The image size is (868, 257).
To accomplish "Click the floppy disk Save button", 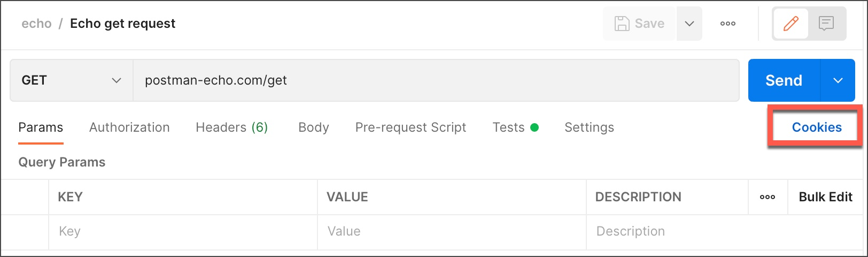I will click(x=640, y=24).
